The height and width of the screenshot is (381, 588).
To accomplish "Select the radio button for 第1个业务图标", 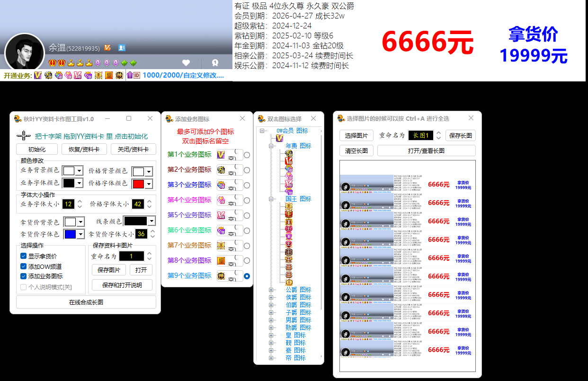I will 247,155.
